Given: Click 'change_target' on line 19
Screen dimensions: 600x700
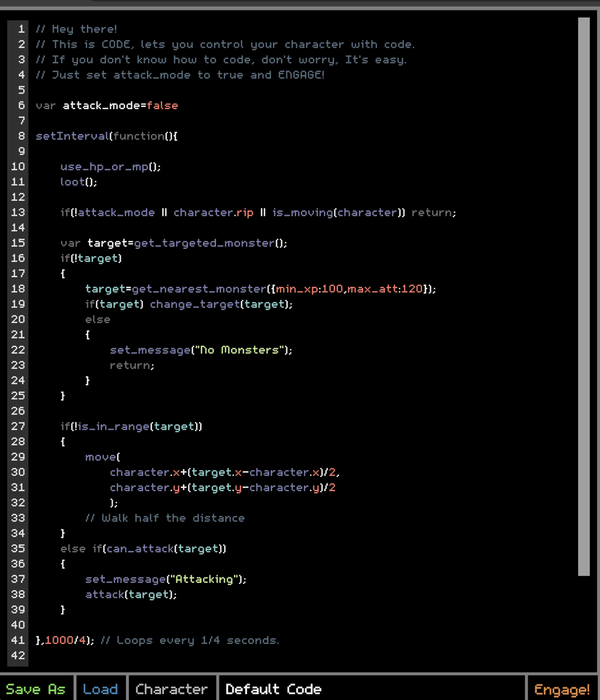Looking at the screenshot, I should [x=194, y=304].
